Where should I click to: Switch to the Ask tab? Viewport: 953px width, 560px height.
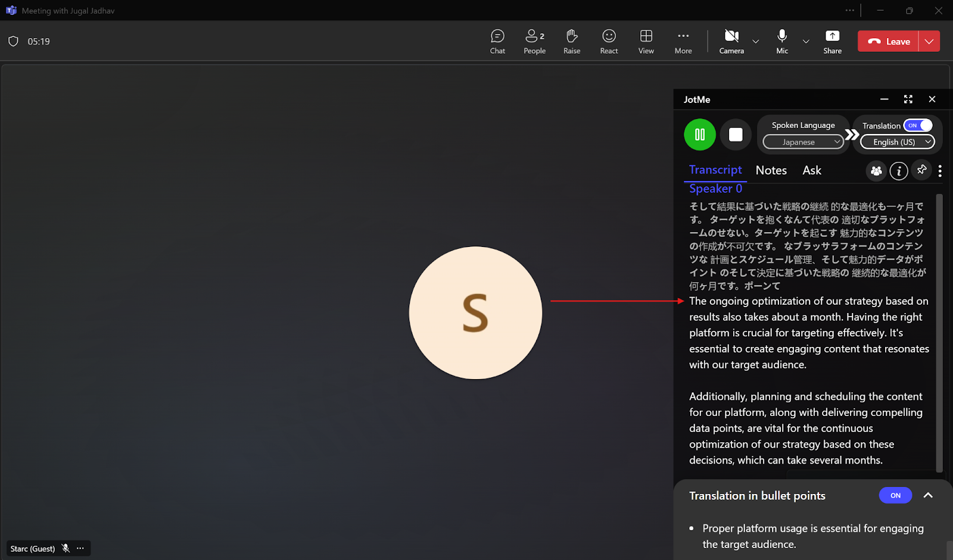[812, 170]
